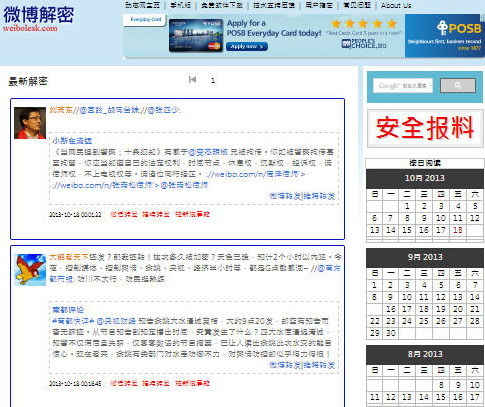Click the 8月 2013 calendar header
This screenshot has height=407, width=485.
tap(425, 354)
